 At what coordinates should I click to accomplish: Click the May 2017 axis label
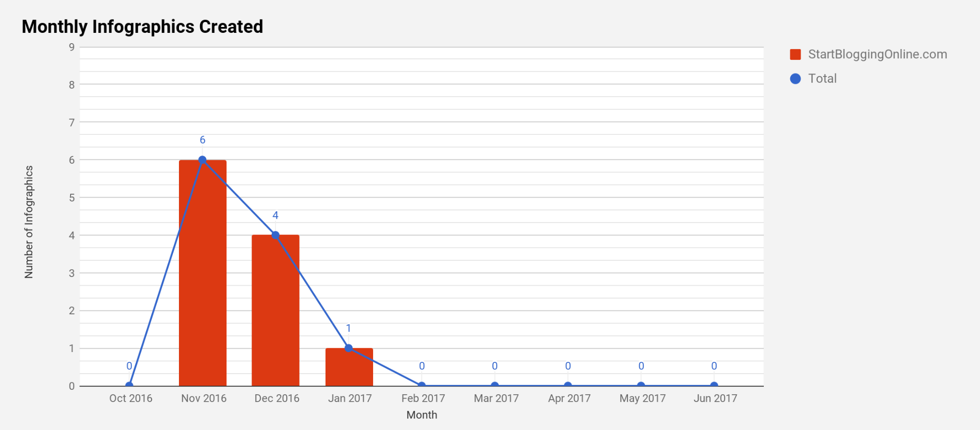coord(643,398)
